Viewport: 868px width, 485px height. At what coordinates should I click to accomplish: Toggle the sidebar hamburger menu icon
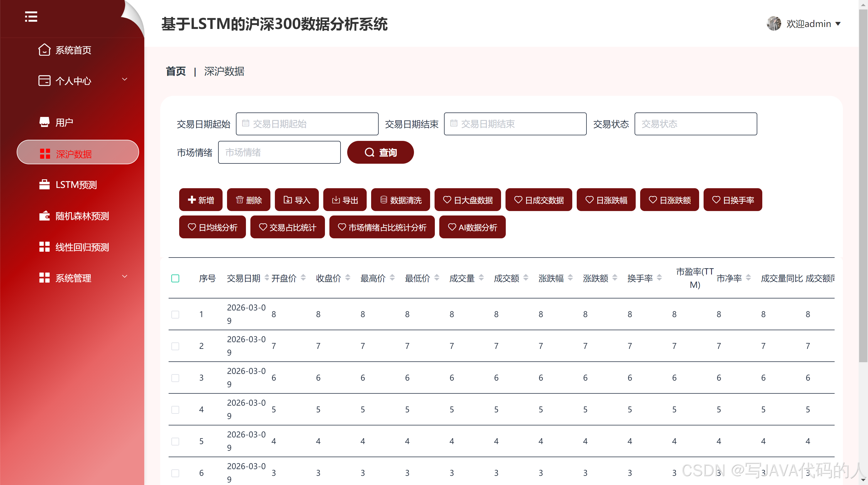tap(31, 16)
